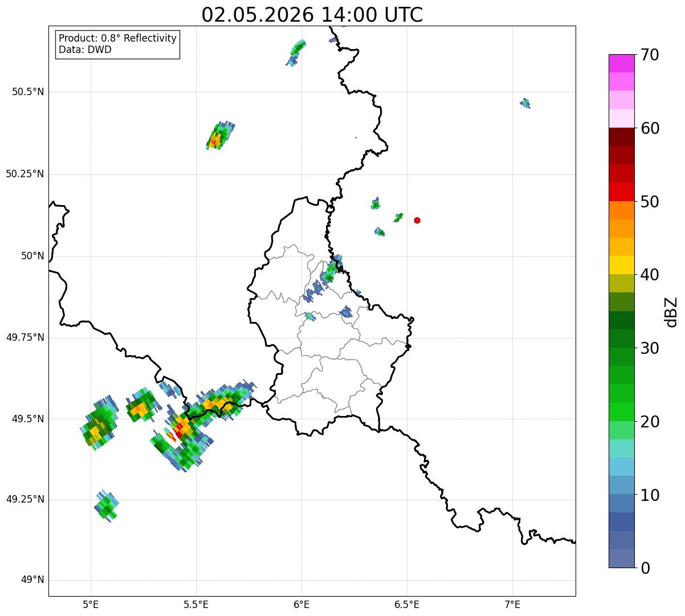The width and height of the screenshot is (685, 616).
Task: Select the yellow 40 dBZ colorbar segment
Action: point(621,265)
